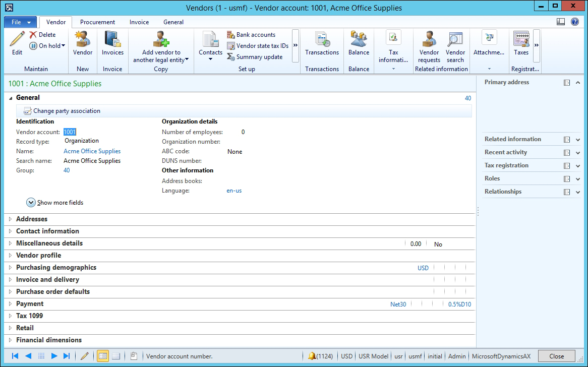Expand Related information factbox
Viewport: 588px width, 367px height.
(578, 140)
